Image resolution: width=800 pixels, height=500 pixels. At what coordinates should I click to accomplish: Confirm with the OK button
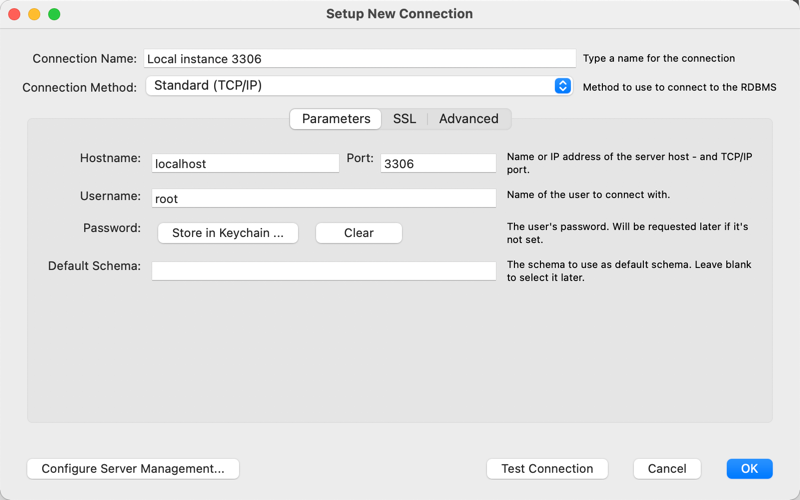click(749, 469)
